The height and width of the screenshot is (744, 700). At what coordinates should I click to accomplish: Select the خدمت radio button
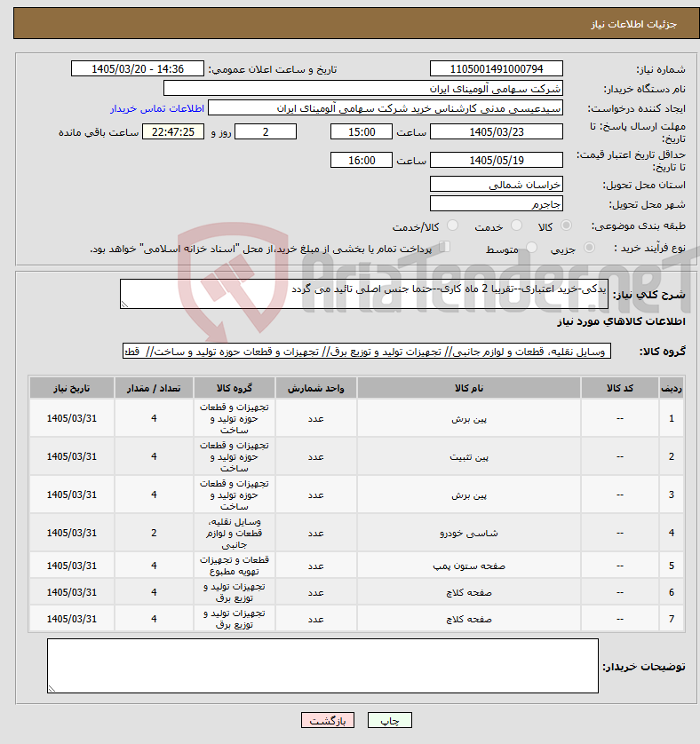[516, 226]
